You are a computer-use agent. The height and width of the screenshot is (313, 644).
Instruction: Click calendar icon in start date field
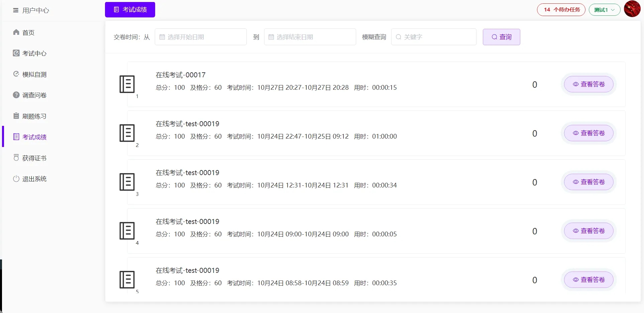pyautogui.click(x=162, y=37)
